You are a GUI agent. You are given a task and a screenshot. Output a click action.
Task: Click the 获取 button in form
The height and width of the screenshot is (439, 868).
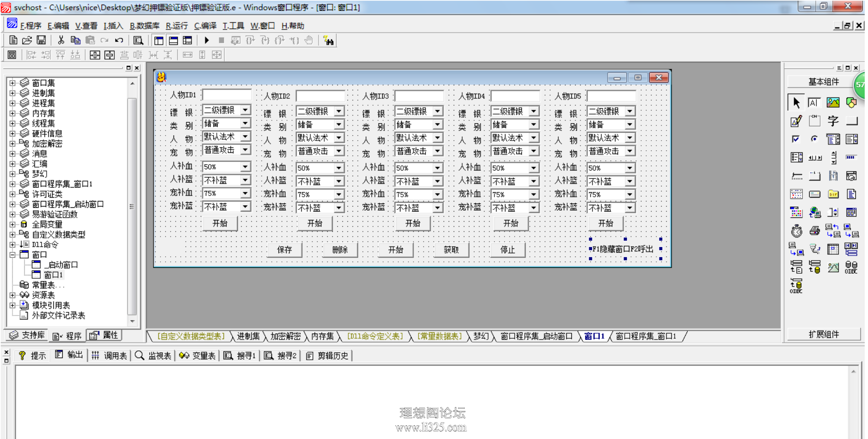click(x=451, y=250)
